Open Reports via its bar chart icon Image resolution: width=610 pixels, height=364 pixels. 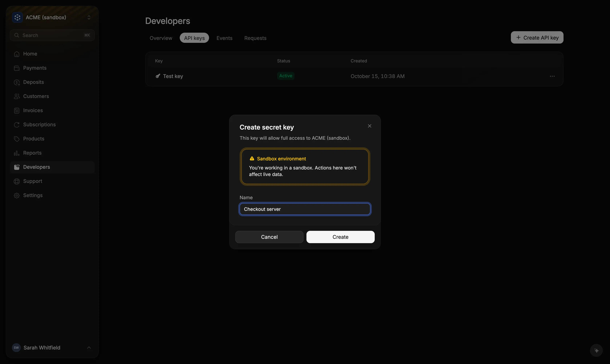(17, 153)
